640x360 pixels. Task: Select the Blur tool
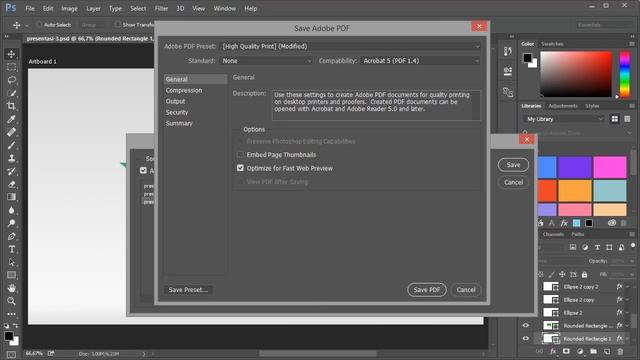(11, 210)
